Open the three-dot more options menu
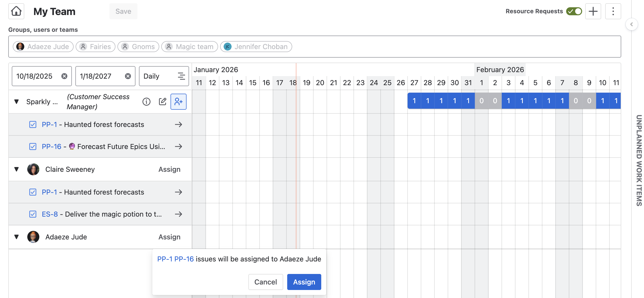 pyautogui.click(x=613, y=11)
